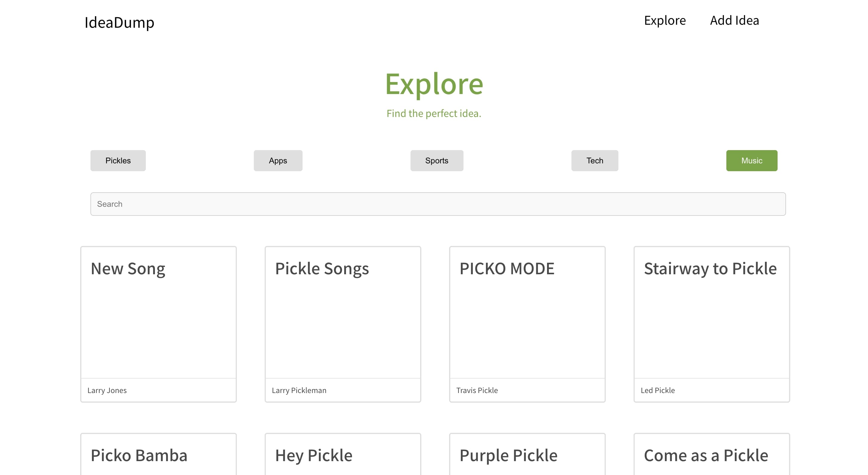Screen dimensions: 868x475
Task: Go to Explore in the navigation bar
Action: pos(665,20)
